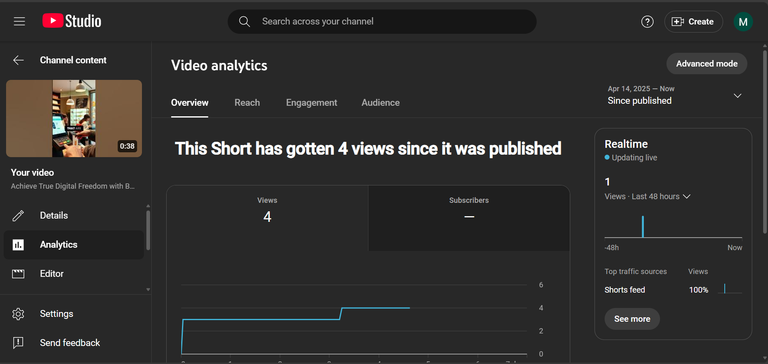The width and height of the screenshot is (768, 364).
Task: Click the video title Achieve True Digital Freedom
Action: (x=72, y=186)
